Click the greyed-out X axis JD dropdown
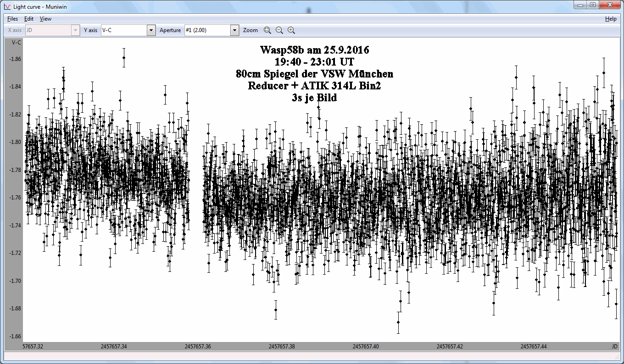 pyautogui.click(x=52, y=30)
